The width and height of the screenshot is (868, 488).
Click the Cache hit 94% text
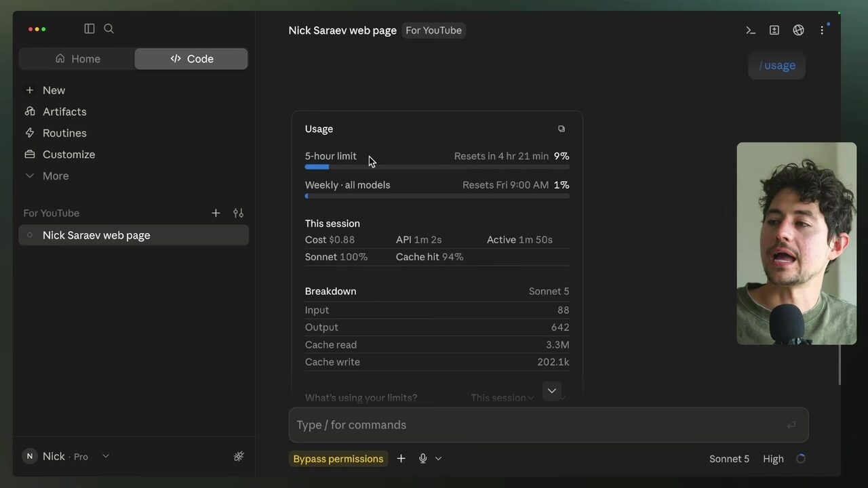[x=430, y=257]
